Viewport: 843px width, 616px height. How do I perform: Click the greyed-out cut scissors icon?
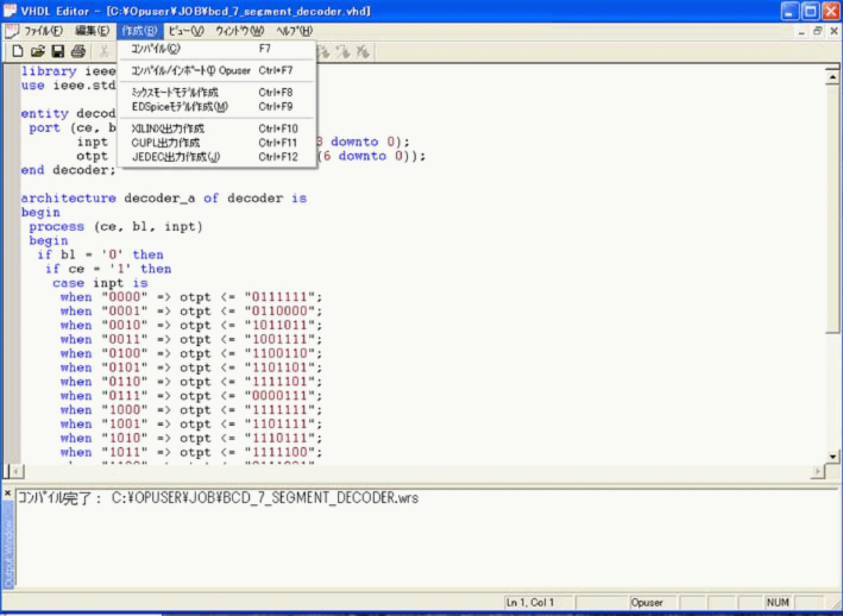104,51
